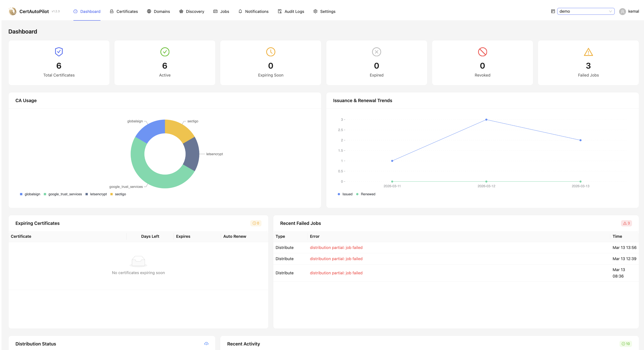Click the CertAutoPilot logo icon
644x350 pixels.
tap(12, 11)
